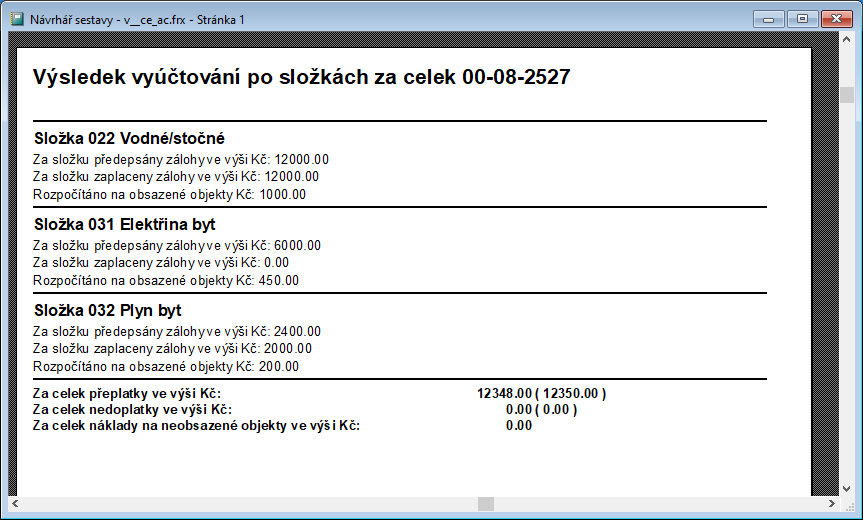This screenshot has height=520, width=863.
Task: Close the Návrhář sestavy preview window
Action: pyautogui.click(x=835, y=18)
